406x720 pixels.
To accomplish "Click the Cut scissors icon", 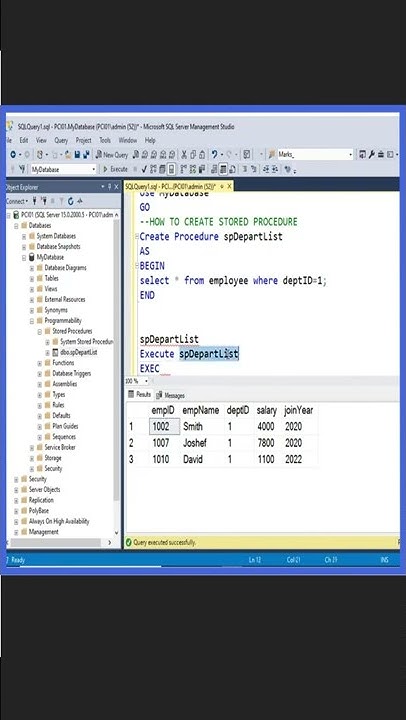I will (x=184, y=155).
